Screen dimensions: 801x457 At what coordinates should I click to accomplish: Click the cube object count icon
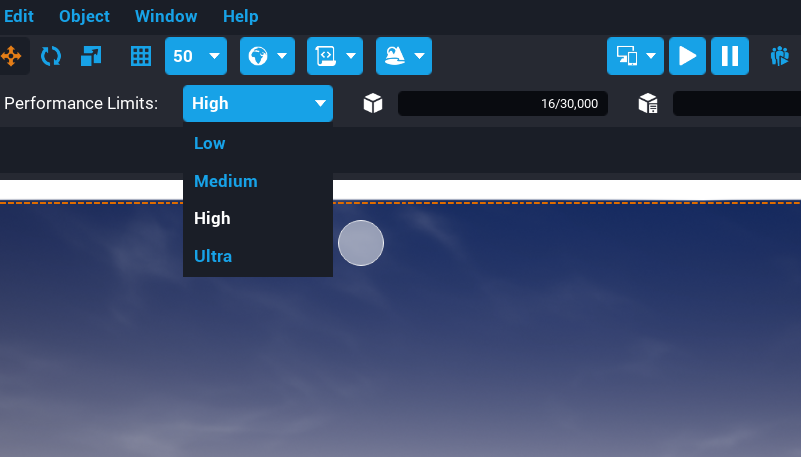373,104
